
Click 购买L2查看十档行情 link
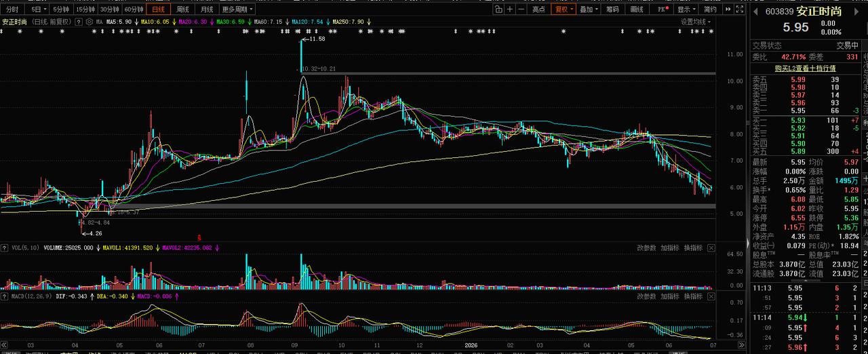805,68
